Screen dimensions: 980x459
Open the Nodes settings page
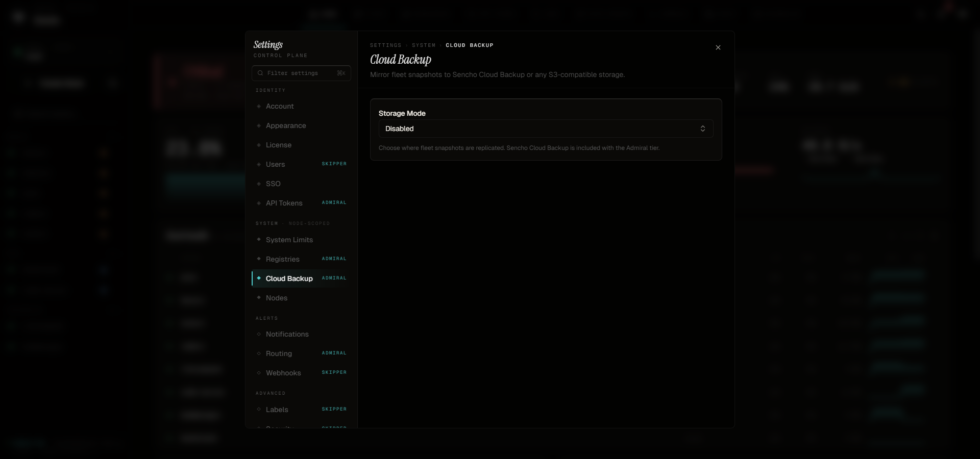[301, 298]
